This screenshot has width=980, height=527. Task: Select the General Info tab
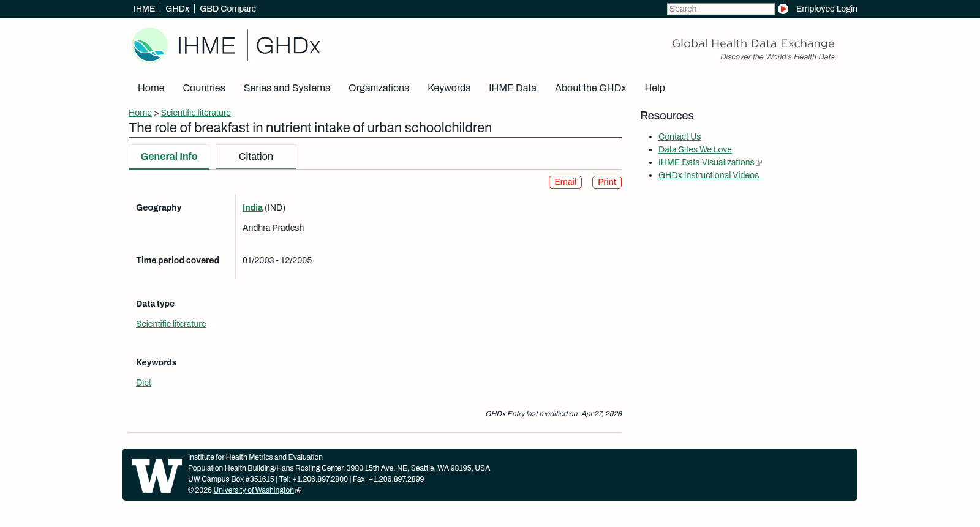[x=169, y=157]
